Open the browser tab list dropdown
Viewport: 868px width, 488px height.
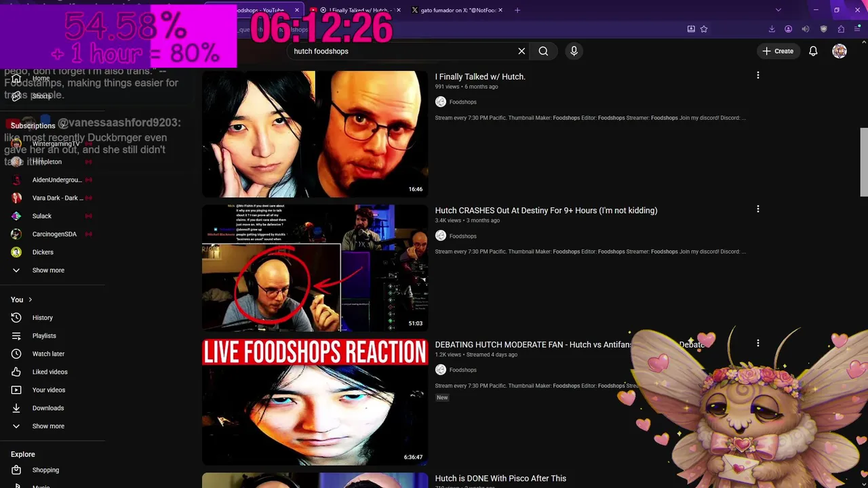tap(778, 10)
